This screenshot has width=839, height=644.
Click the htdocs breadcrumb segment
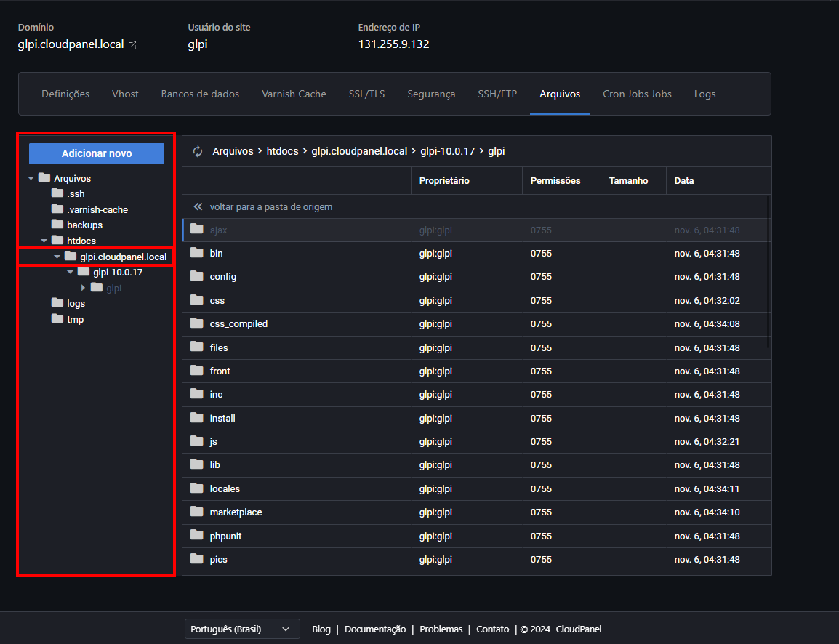[x=282, y=151]
